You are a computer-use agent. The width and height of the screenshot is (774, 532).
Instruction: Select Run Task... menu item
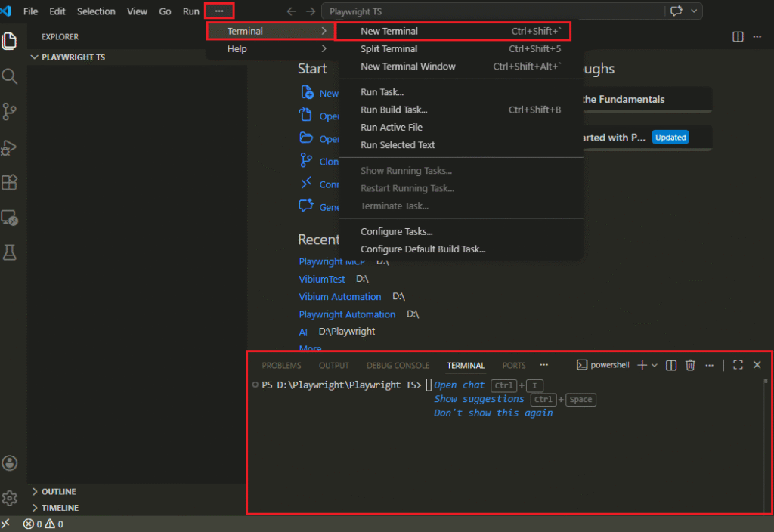tap(460, 92)
